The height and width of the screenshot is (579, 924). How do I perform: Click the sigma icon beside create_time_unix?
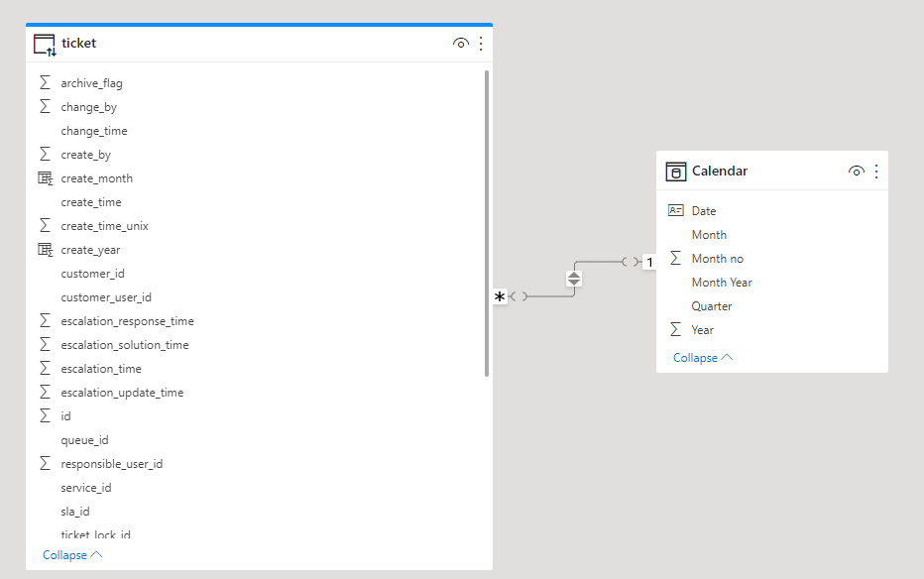[45, 225]
